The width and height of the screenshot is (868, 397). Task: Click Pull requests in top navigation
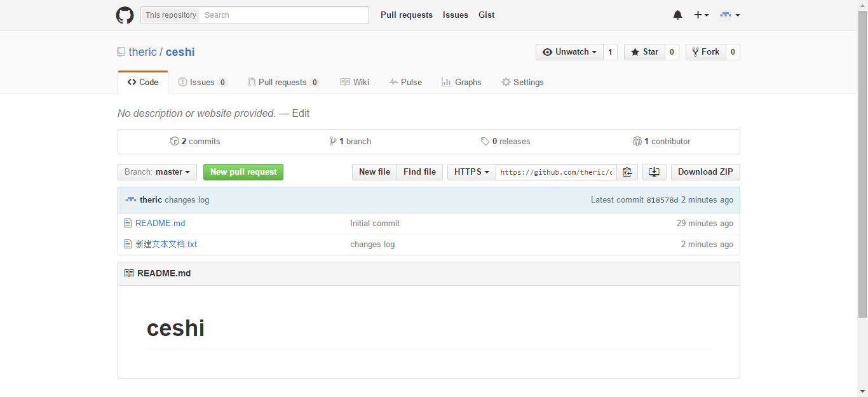click(x=407, y=15)
